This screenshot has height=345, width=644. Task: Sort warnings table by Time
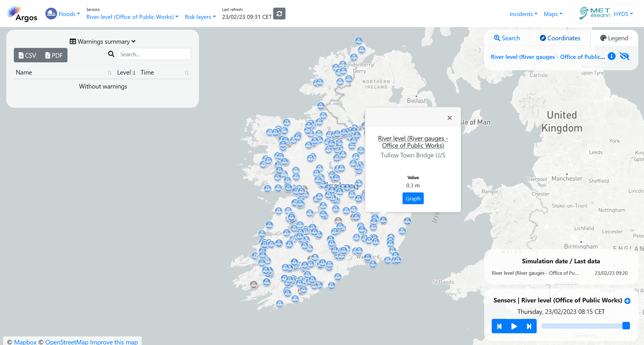165,73
